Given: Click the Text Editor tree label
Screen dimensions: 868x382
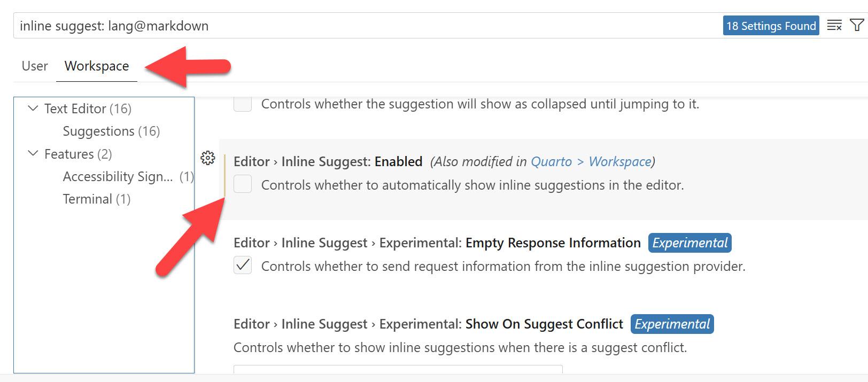Looking at the screenshot, I should pos(75,108).
